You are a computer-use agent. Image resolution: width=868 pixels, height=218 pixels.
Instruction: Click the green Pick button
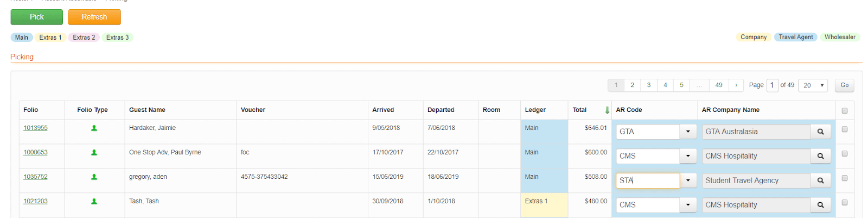(x=37, y=17)
